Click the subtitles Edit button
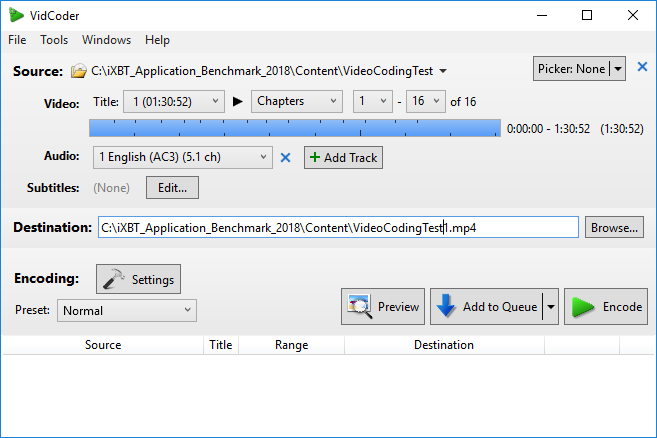 [x=173, y=187]
